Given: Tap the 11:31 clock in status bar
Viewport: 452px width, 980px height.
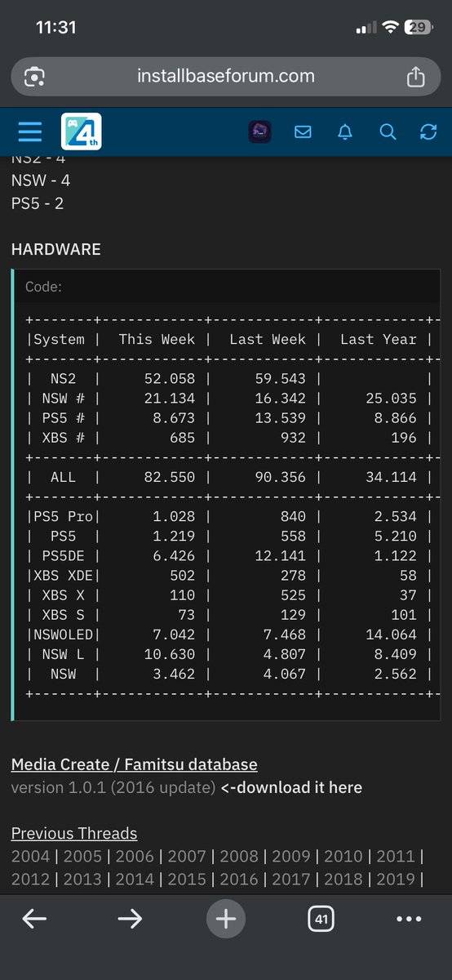Looking at the screenshot, I should [56, 27].
